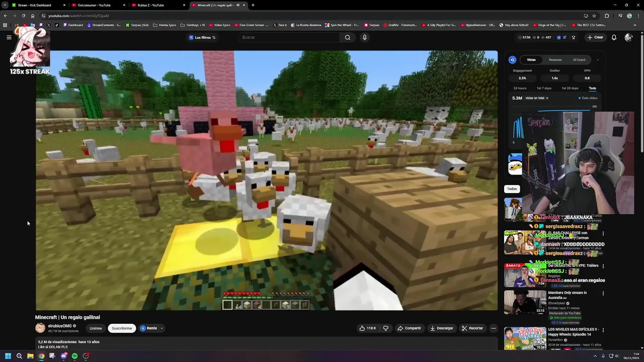This screenshot has height=362, width=644.
Task: Expand Remix dropdown arrow
Action: (x=162, y=328)
